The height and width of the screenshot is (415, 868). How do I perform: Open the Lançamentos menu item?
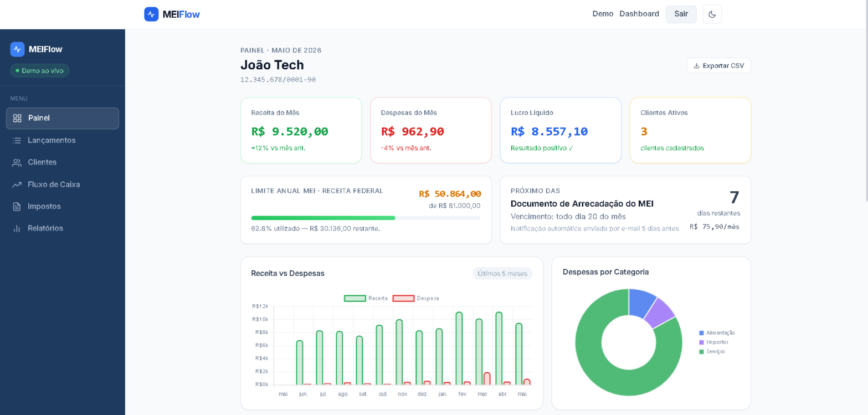[63, 141]
